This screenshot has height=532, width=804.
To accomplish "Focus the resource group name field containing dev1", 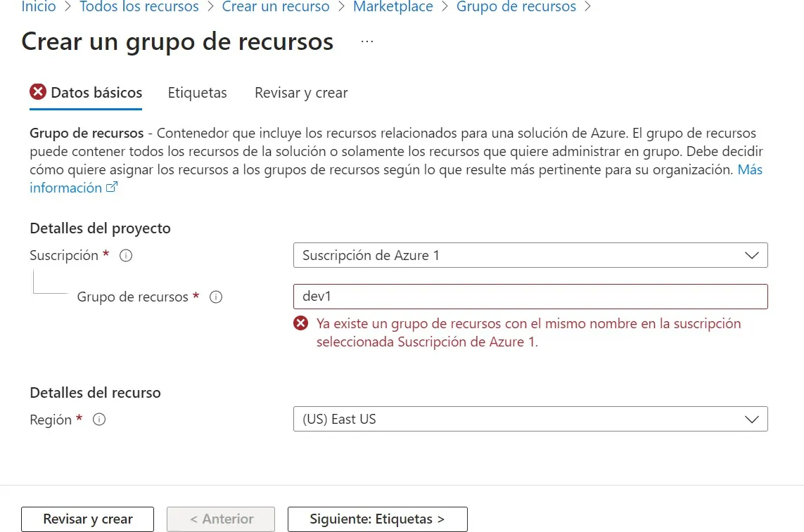I will coord(530,297).
